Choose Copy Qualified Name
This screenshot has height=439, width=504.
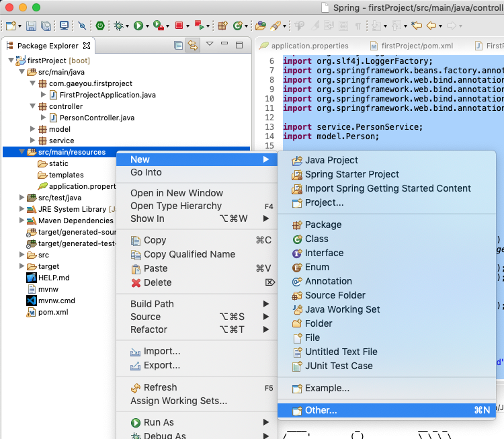tap(196, 254)
